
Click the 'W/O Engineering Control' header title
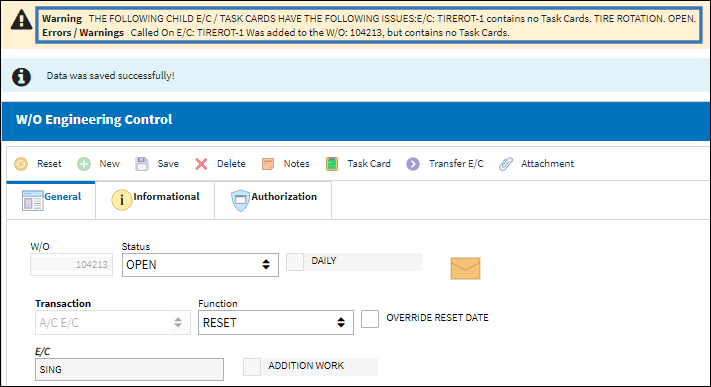[x=94, y=119]
